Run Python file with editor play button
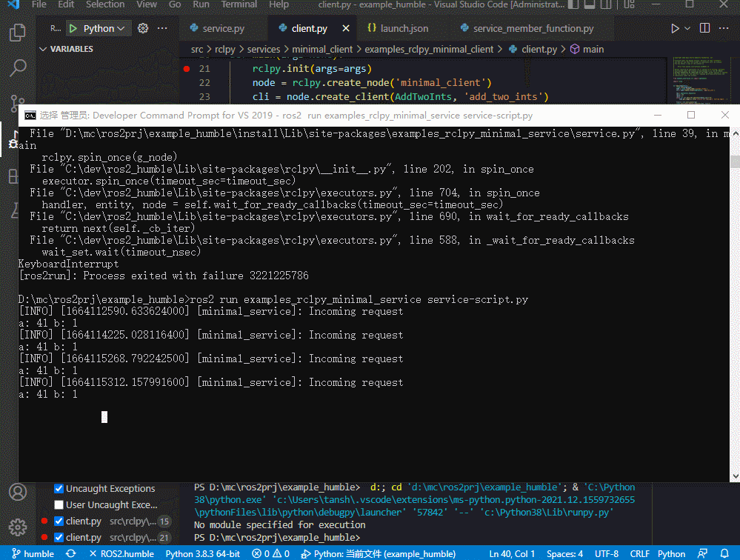Screen dimensions: 740x560 (x=675, y=28)
